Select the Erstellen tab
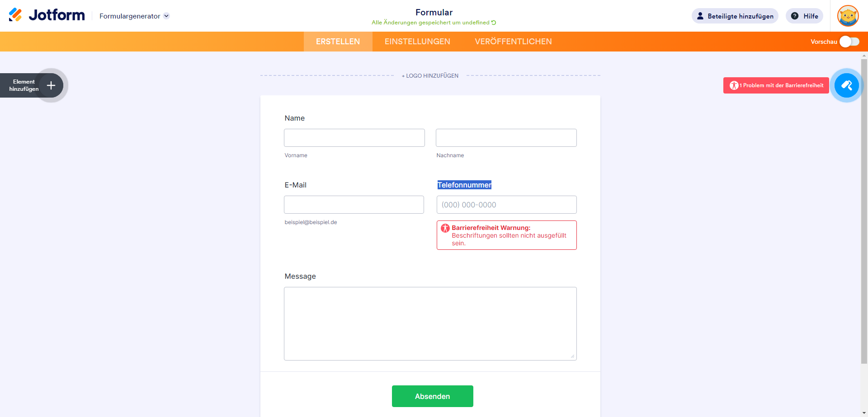868x417 pixels. (x=338, y=42)
